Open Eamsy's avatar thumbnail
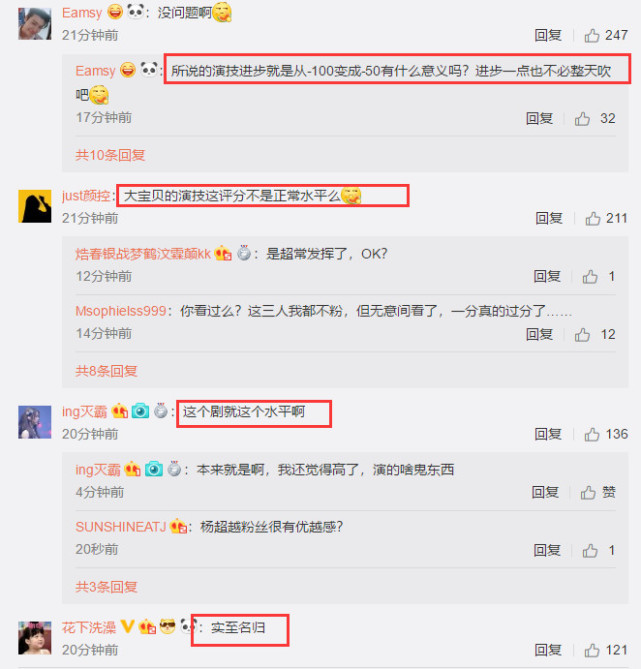Viewport: 641px width, 669px height. [35, 23]
